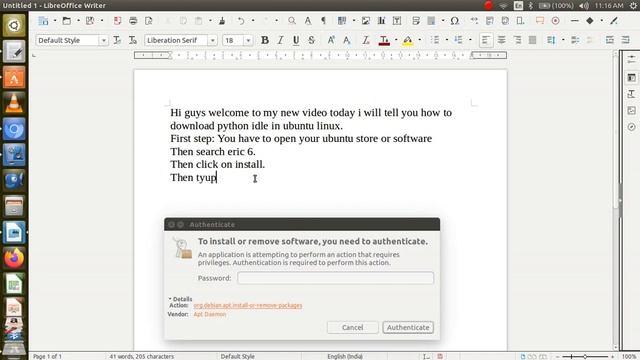
Task: Adjust the zoom slider in status bar
Action: (x=585, y=356)
